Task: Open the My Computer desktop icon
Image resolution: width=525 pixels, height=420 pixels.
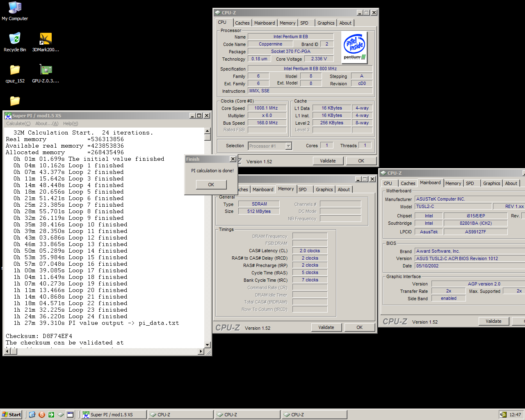Action: [15, 11]
